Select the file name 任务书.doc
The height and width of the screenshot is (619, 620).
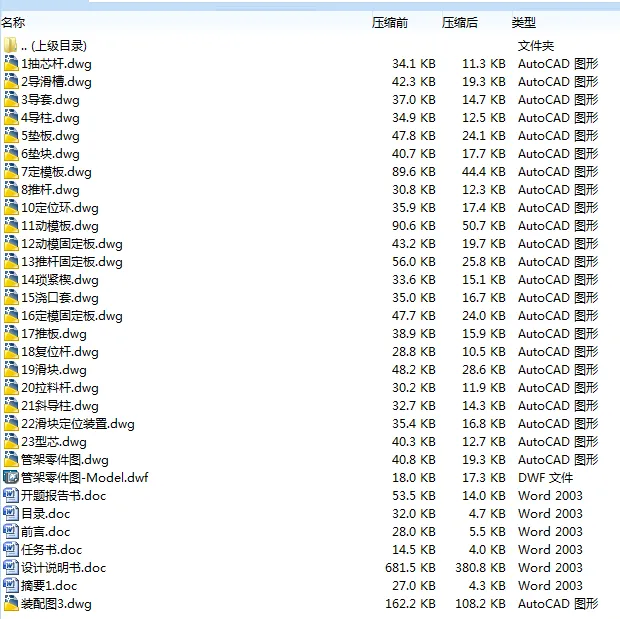(x=51, y=550)
